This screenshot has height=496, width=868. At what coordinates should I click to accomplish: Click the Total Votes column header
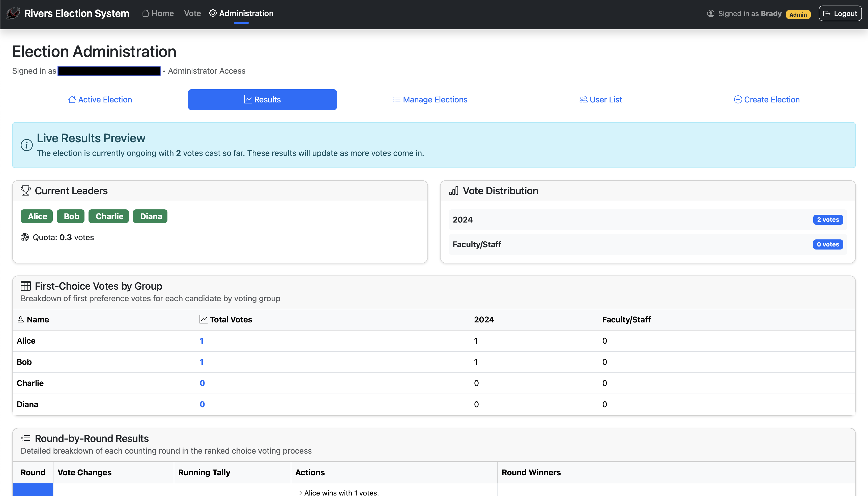(230, 320)
